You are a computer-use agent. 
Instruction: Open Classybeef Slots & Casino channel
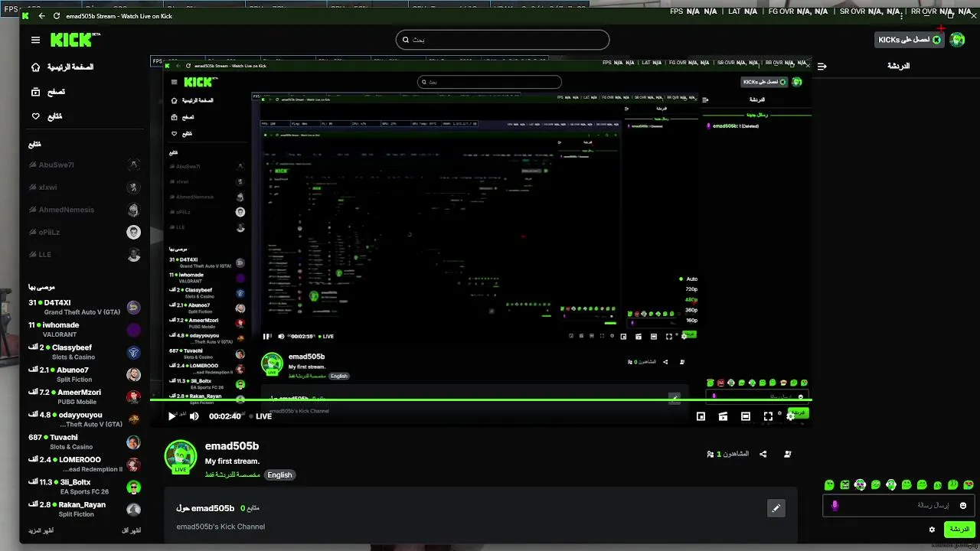[84, 352]
